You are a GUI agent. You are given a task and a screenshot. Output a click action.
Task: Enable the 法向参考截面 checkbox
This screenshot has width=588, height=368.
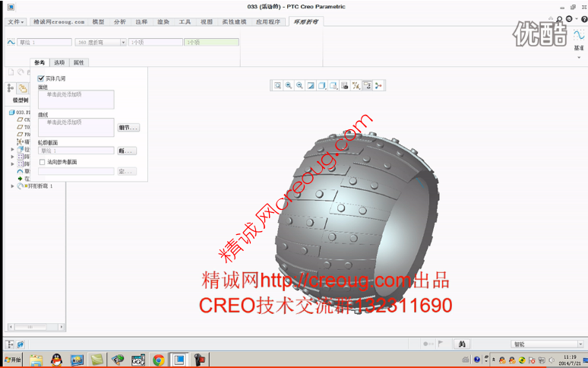[43, 162]
